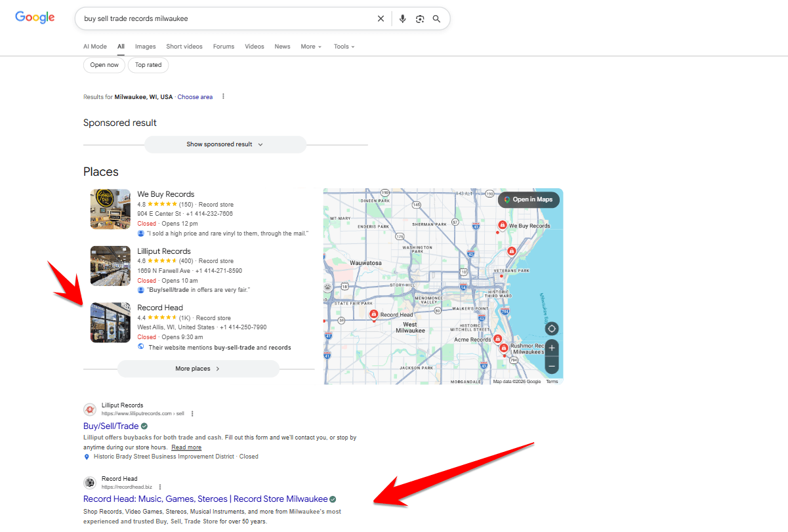Apply the Top rated filter
The height and width of the screenshot is (532, 788).
pyautogui.click(x=148, y=65)
